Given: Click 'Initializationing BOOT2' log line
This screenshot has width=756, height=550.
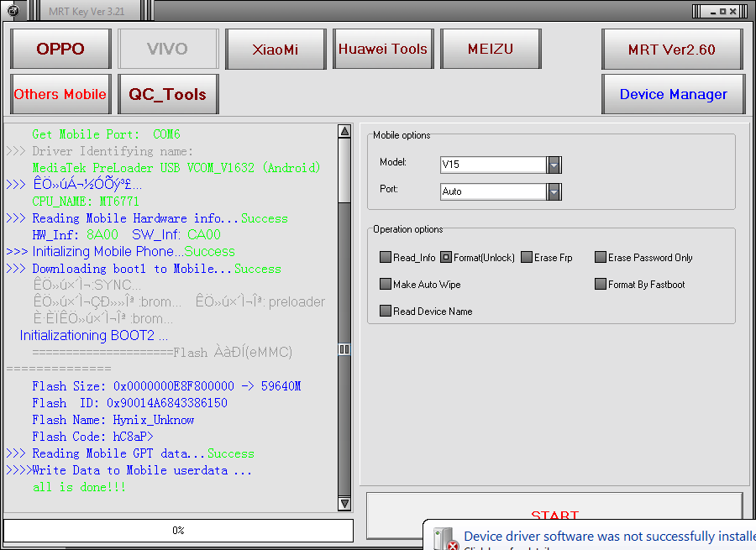Looking at the screenshot, I should [94, 336].
